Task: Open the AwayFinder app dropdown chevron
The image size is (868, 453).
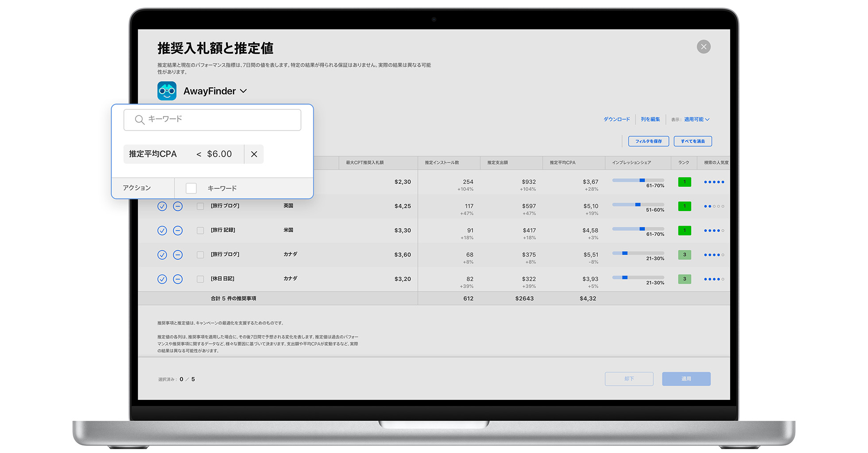Action: pos(243,91)
